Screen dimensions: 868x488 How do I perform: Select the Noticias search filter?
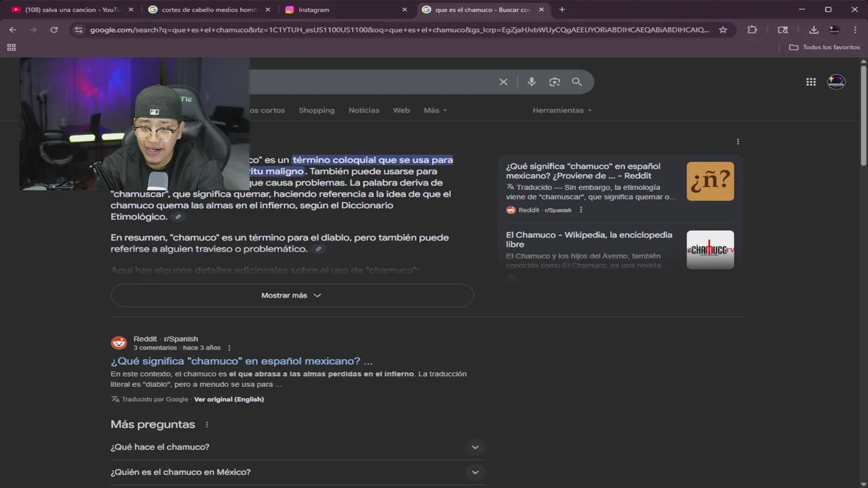click(x=363, y=110)
